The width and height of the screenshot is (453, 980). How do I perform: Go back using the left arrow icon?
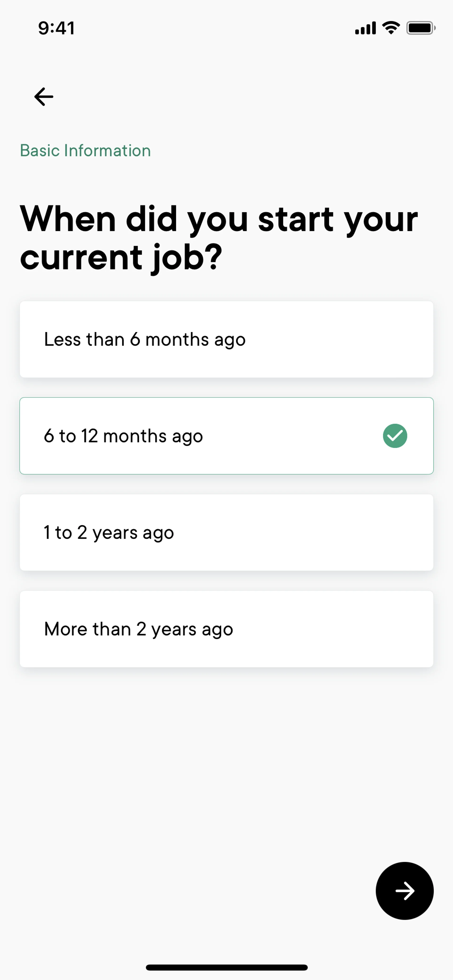[x=44, y=97]
